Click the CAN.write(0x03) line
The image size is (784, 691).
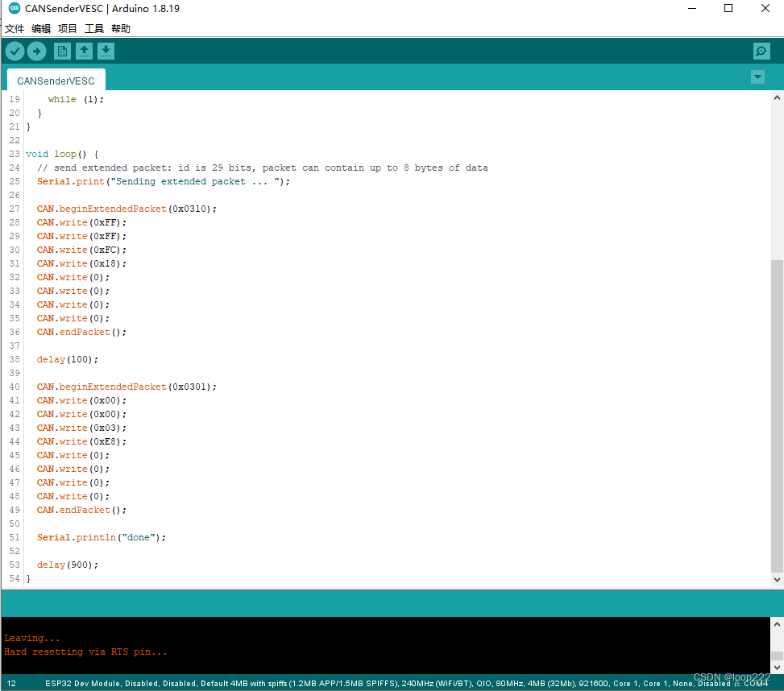pyautogui.click(x=81, y=428)
